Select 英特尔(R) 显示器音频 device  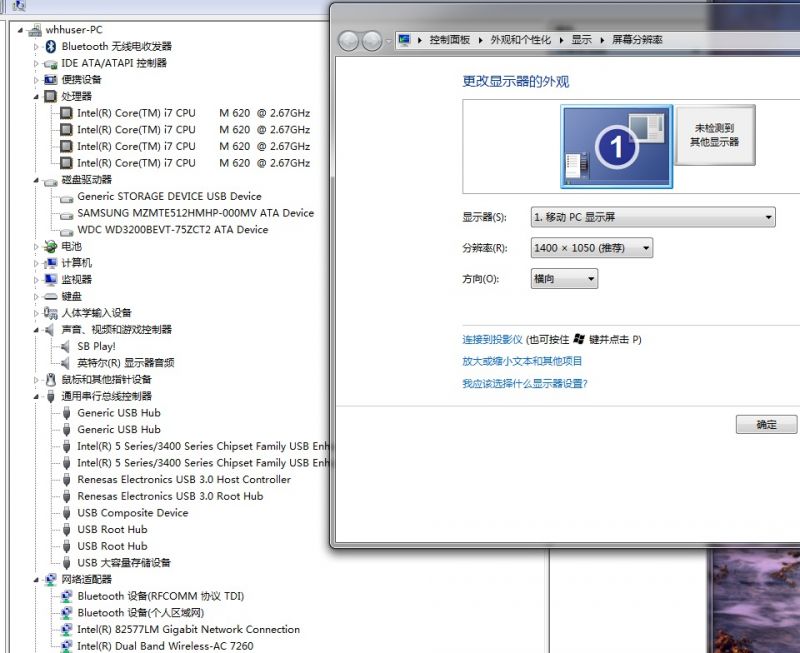pyautogui.click(x=126, y=363)
